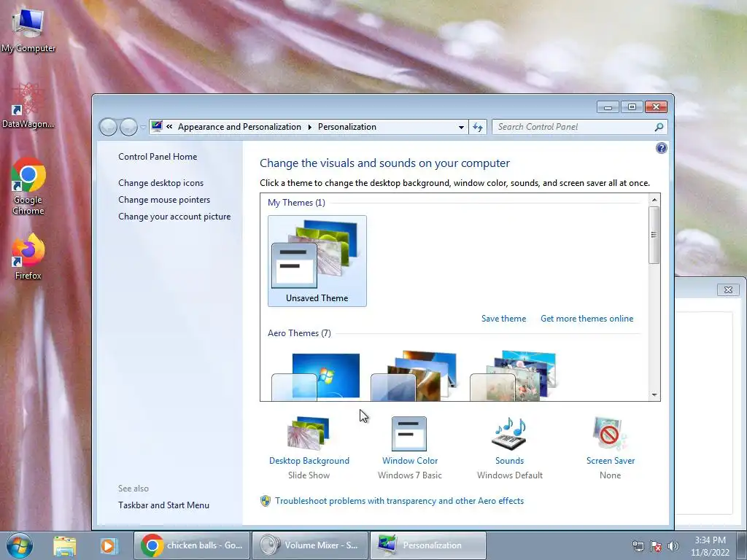This screenshot has height=560, width=747.
Task: Click the network tray icon
Action: [638, 546]
